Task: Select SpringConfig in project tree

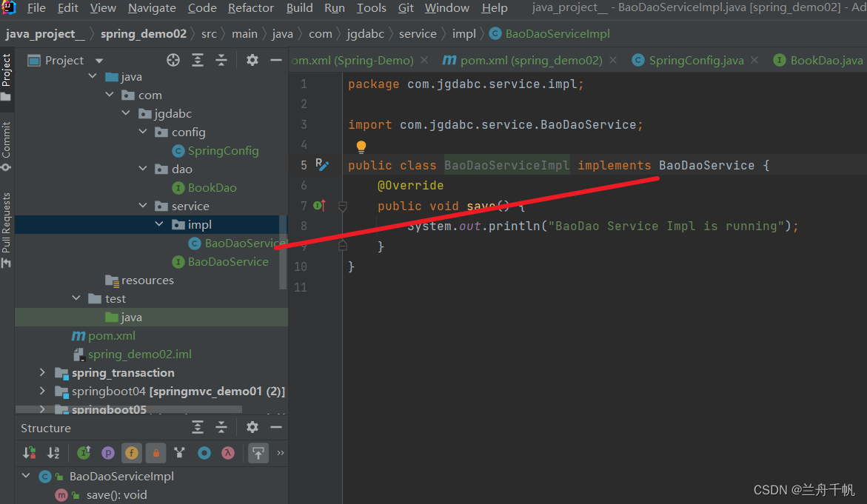Action: coord(223,150)
